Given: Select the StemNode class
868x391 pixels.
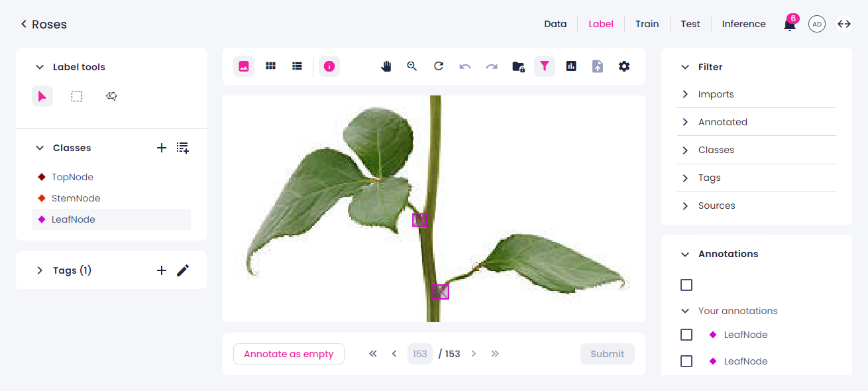Looking at the screenshot, I should click(111, 198).
